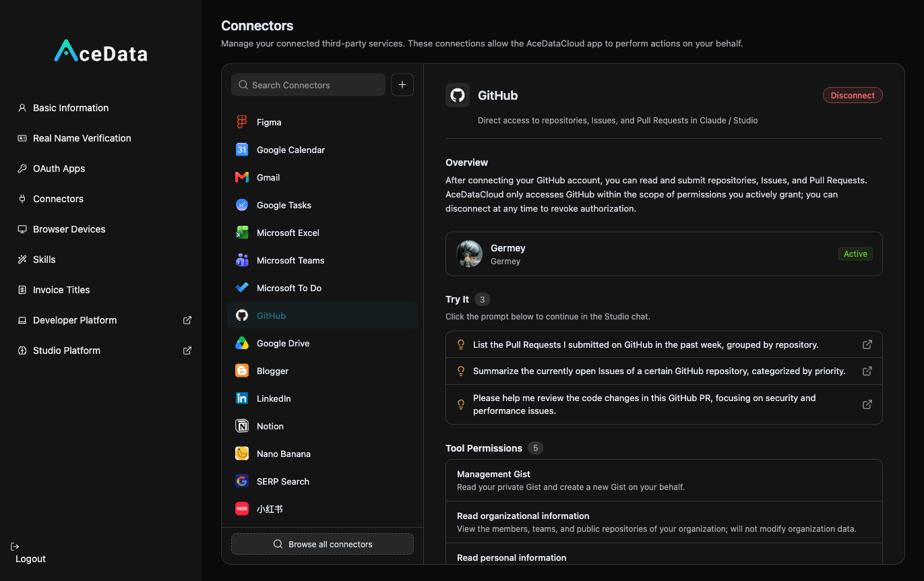Disconnect the GitHub connector

(853, 95)
